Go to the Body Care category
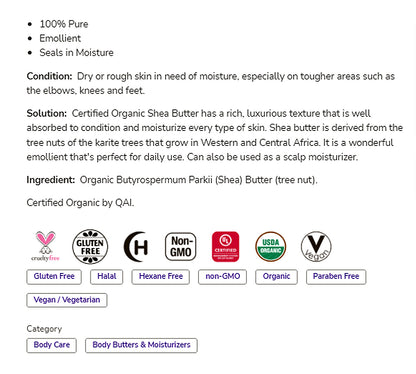Image resolution: width=416 pixels, height=374 pixels. (x=52, y=345)
